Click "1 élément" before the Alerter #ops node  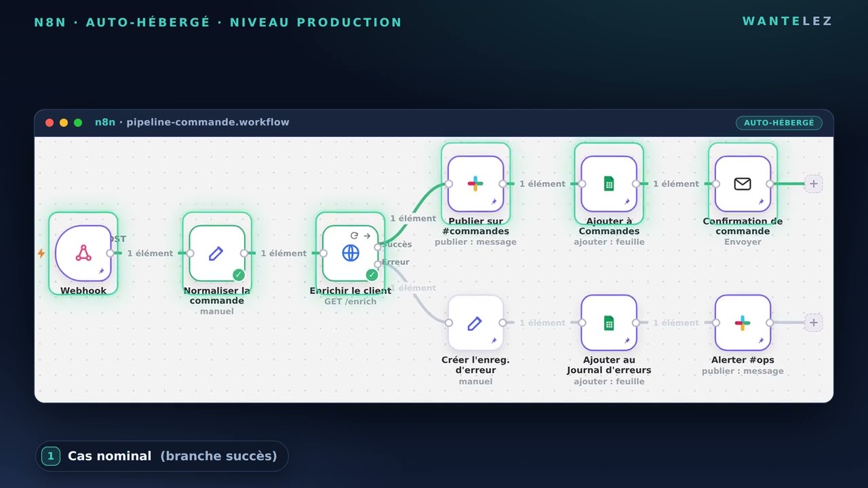point(676,323)
